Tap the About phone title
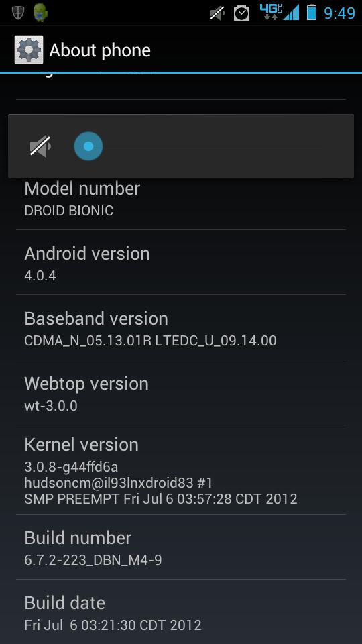Viewport: 362px width, 644px height. 100,50
